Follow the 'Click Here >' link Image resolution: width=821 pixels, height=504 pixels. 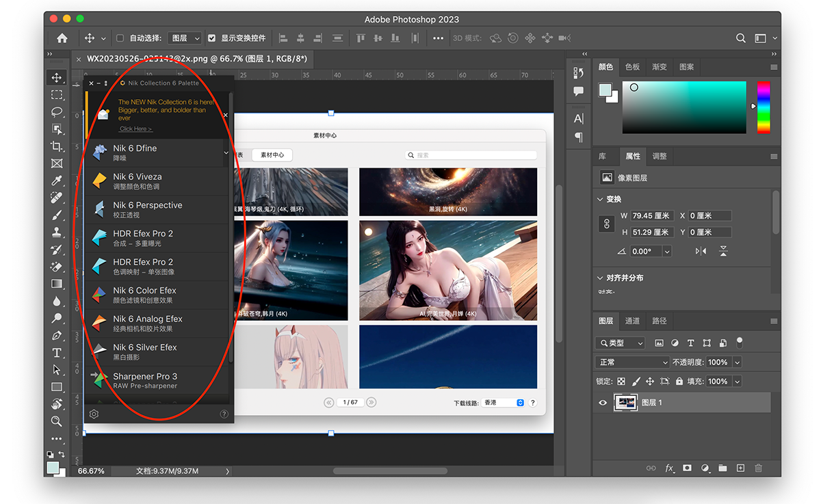(x=135, y=129)
